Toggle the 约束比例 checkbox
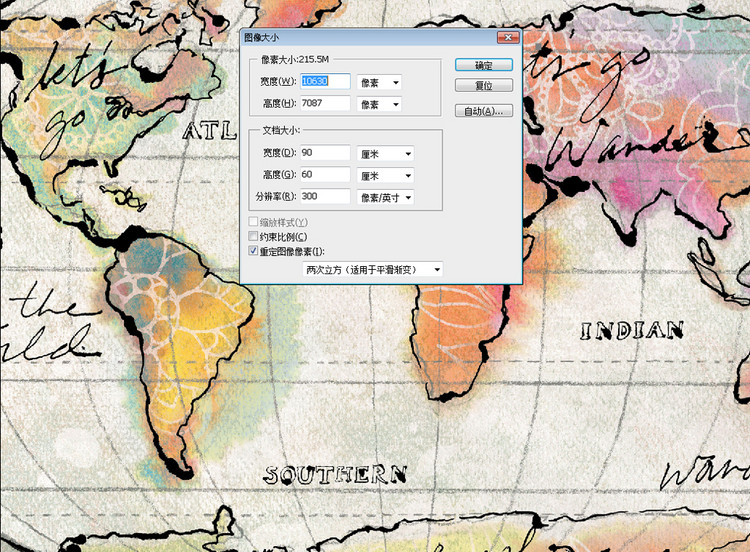 [253, 236]
